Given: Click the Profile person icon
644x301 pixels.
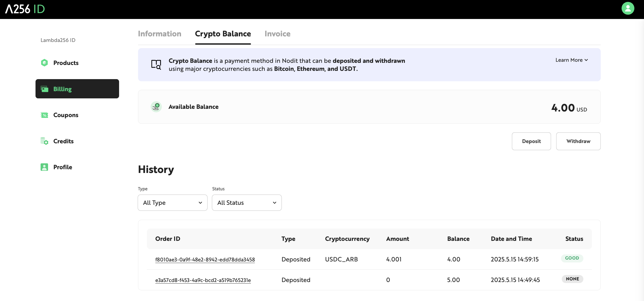Looking at the screenshot, I should (44, 167).
